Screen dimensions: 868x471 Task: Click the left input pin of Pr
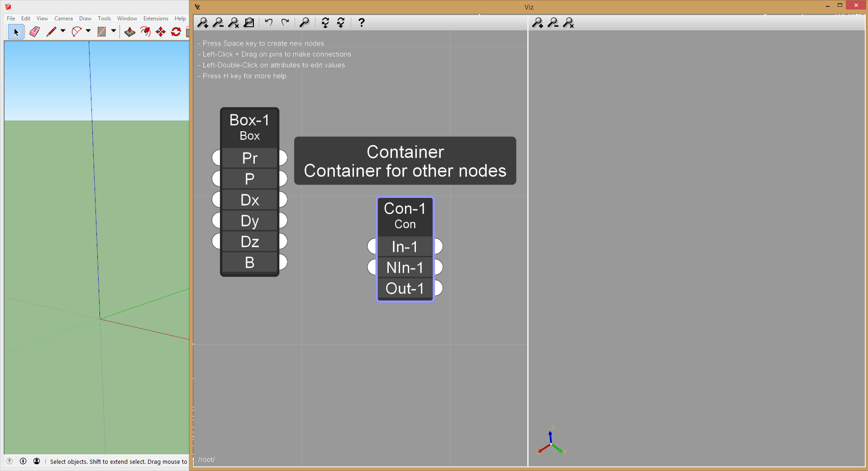tap(216, 158)
